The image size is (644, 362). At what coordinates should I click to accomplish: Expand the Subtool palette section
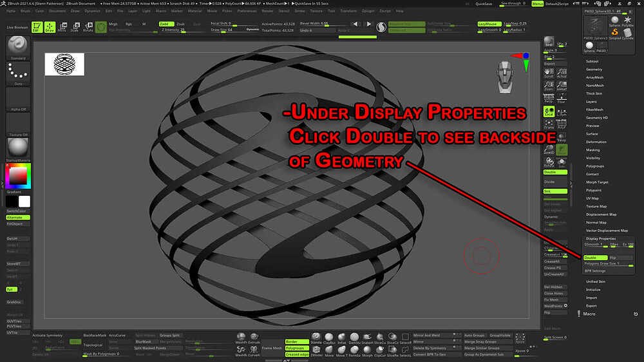tap(592, 61)
